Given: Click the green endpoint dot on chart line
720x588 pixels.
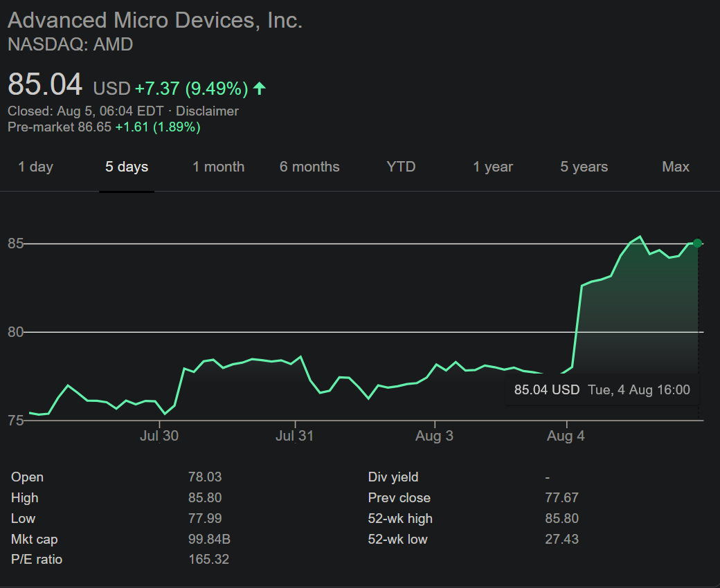Looking at the screenshot, I should [697, 243].
